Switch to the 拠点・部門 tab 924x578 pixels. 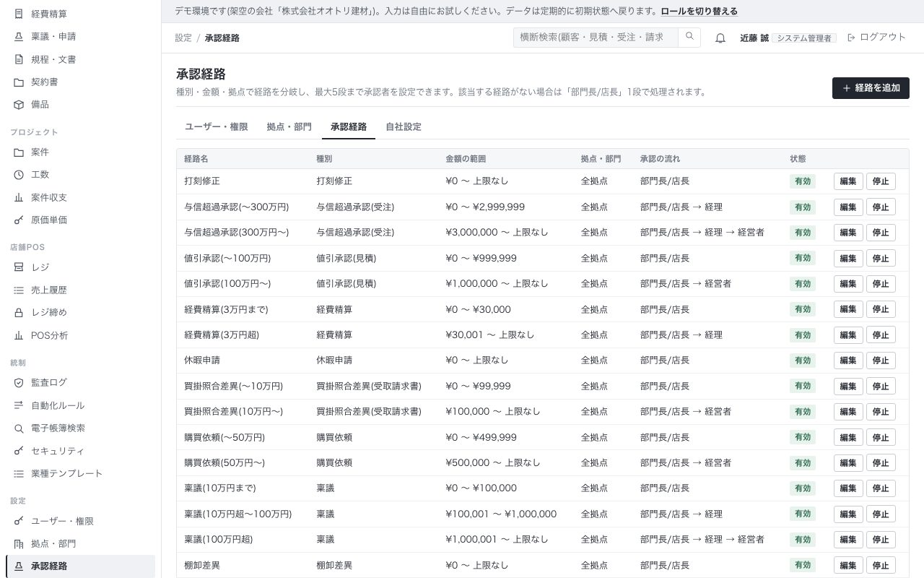[x=289, y=126]
